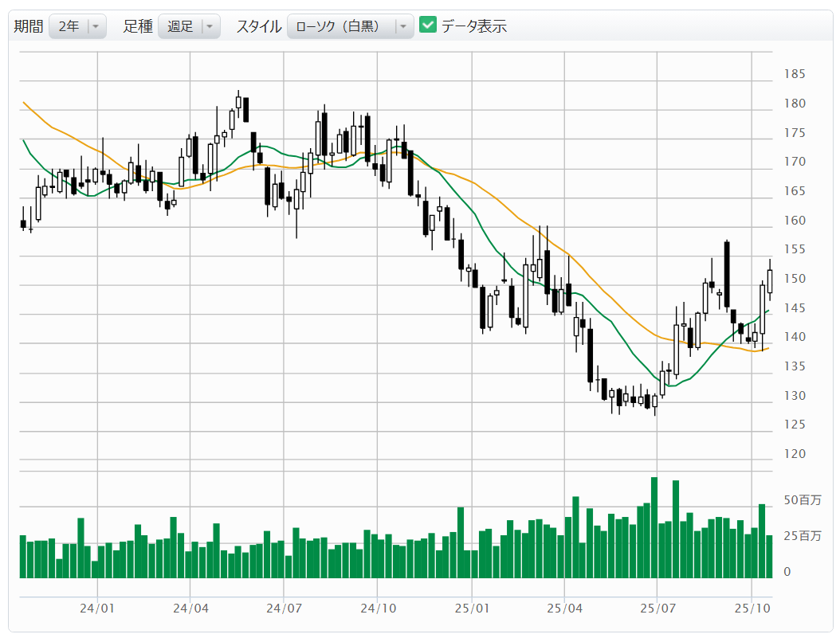The height and width of the screenshot is (638, 840).
Task: Open the スタイル dropdown showing ローソク（白黒）
Action: pyautogui.click(x=341, y=26)
